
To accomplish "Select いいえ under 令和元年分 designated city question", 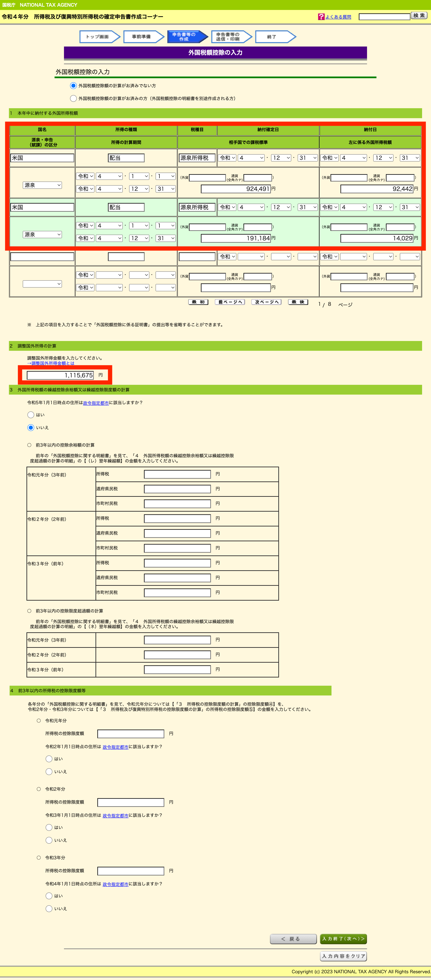I will click(49, 771).
